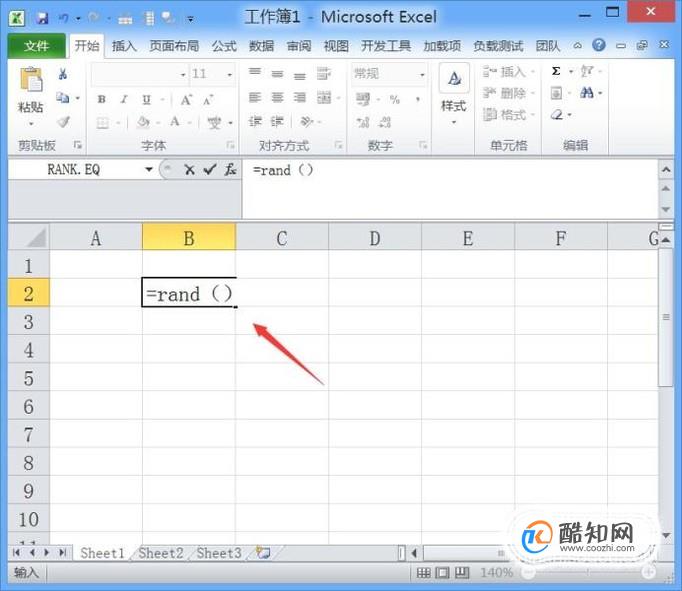The width and height of the screenshot is (682, 591).
Task: Open the font size dropdown showing 11
Action: click(230, 75)
